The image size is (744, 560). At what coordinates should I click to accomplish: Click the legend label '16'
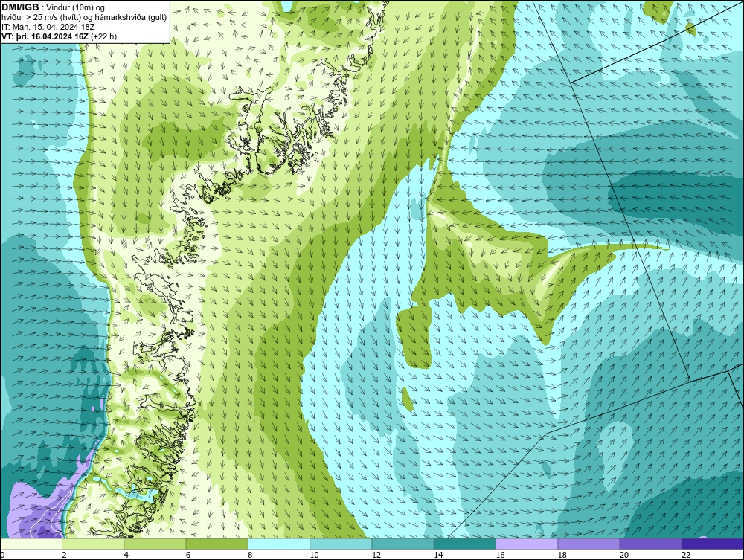[500, 555]
